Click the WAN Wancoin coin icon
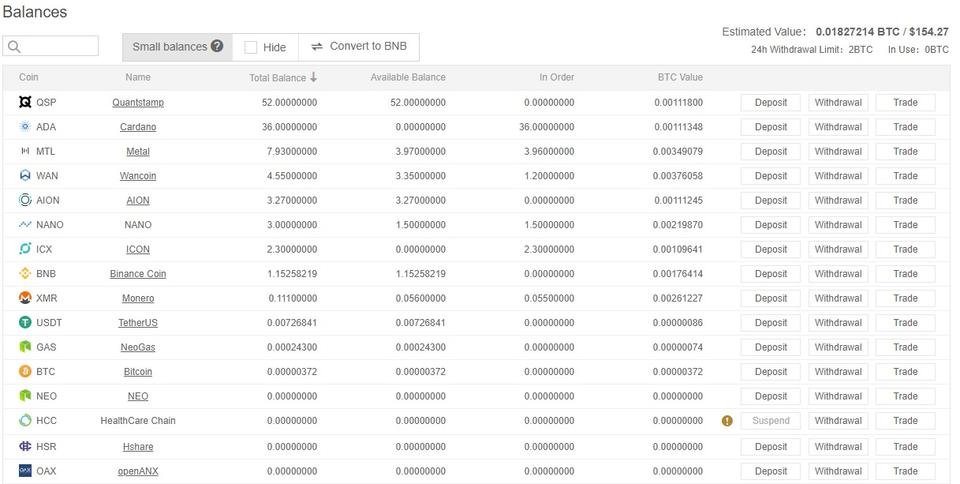The height and width of the screenshot is (484, 960). [25, 176]
